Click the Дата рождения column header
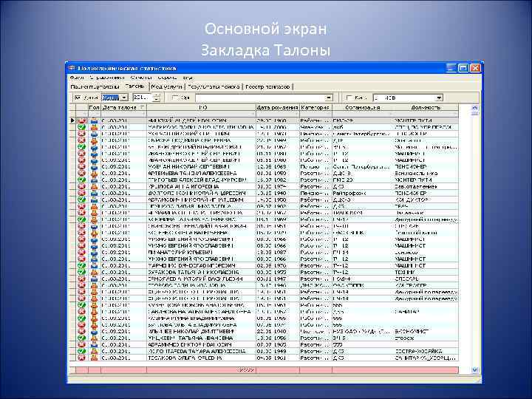 pyautogui.click(x=277, y=108)
